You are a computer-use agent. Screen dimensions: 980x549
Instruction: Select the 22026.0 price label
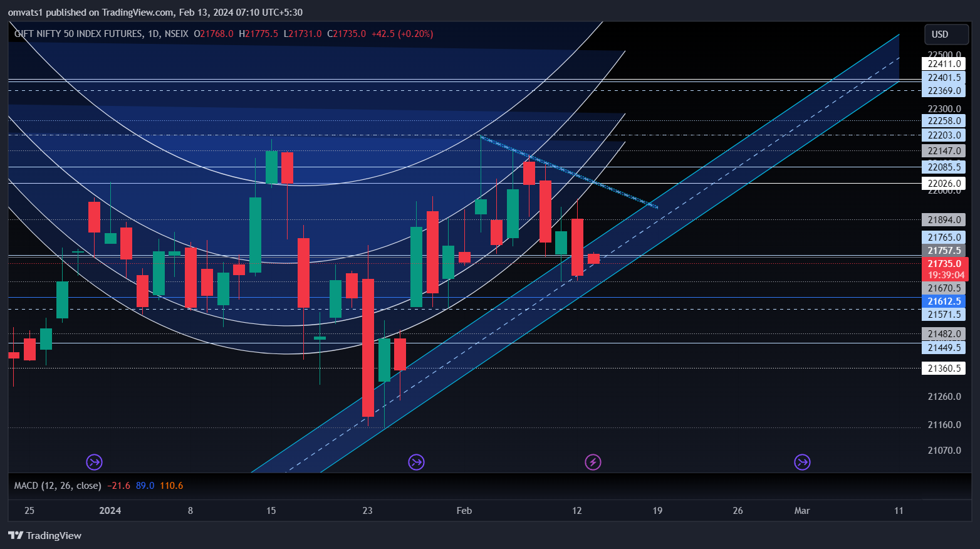pos(944,184)
